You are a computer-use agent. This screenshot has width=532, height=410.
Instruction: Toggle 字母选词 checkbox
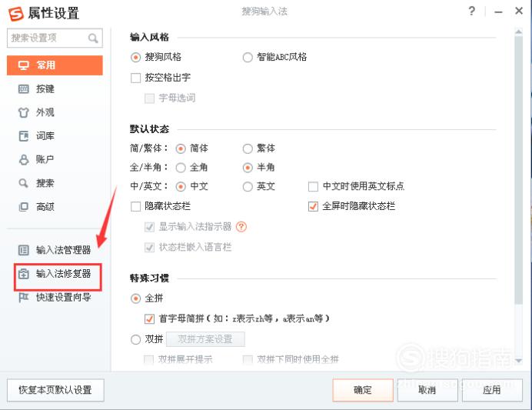[x=149, y=98]
